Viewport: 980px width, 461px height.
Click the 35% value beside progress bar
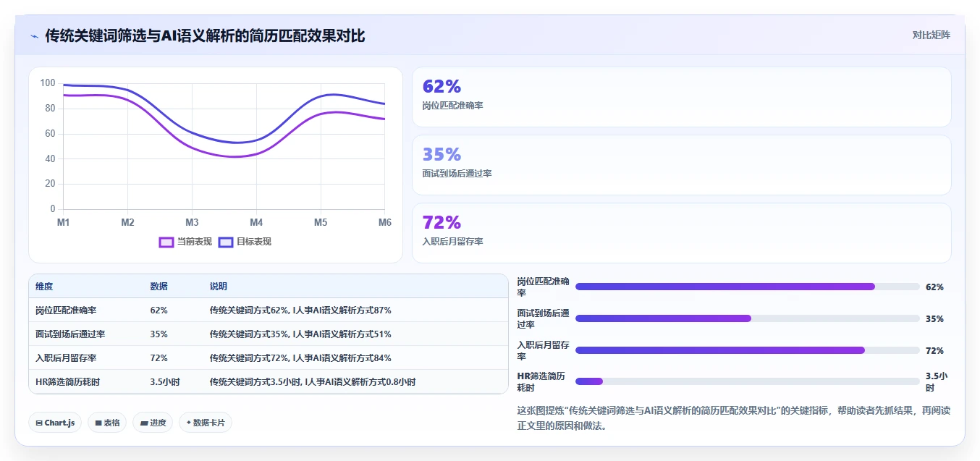(934, 319)
